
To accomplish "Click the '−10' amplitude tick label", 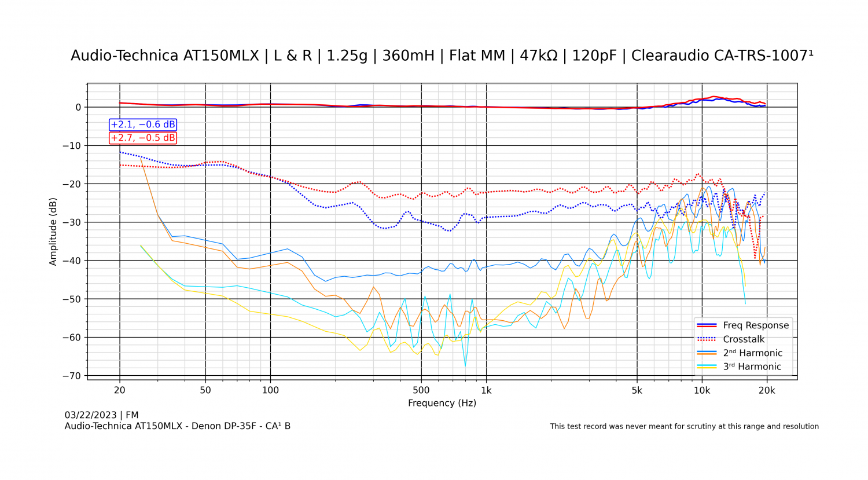I will 72,145.
